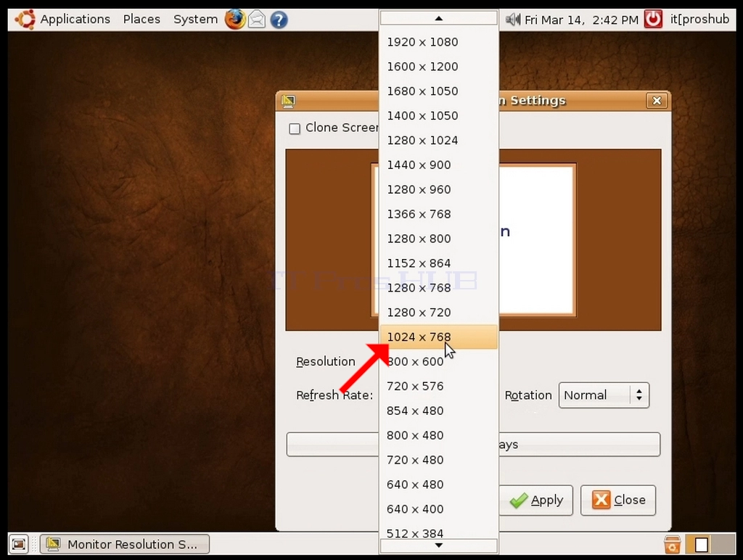The width and height of the screenshot is (743, 560).
Task: Open the Trash icon in bottom panel
Action: tap(672, 544)
